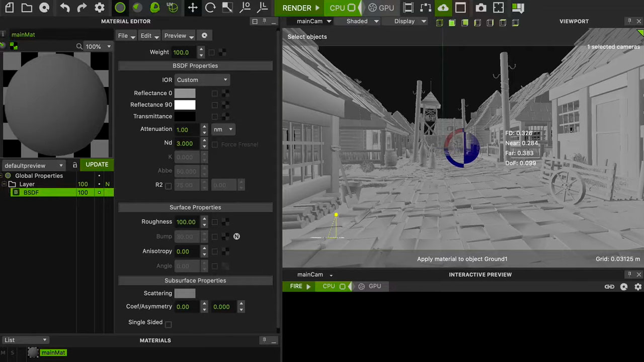This screenshot has height=362, width=644.
Task: Select the Rotate tool in toolbar
Action: coord(210,8)
